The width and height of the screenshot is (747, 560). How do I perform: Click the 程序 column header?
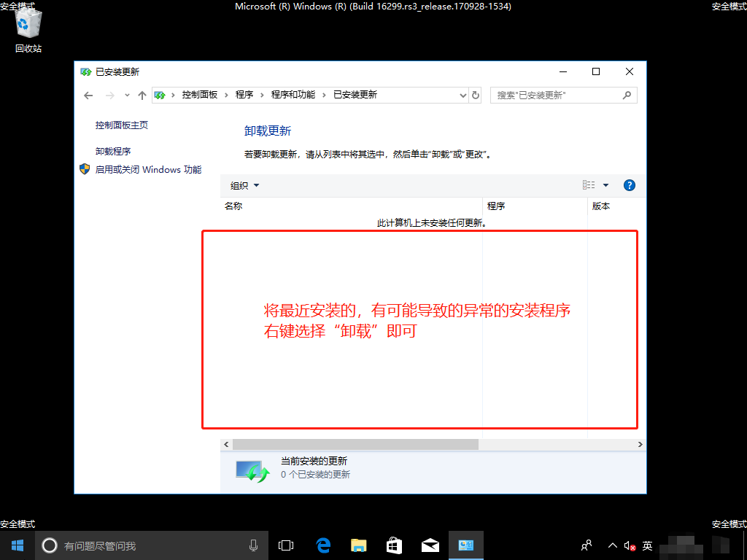pyautogui.click(x=496, y=206)
